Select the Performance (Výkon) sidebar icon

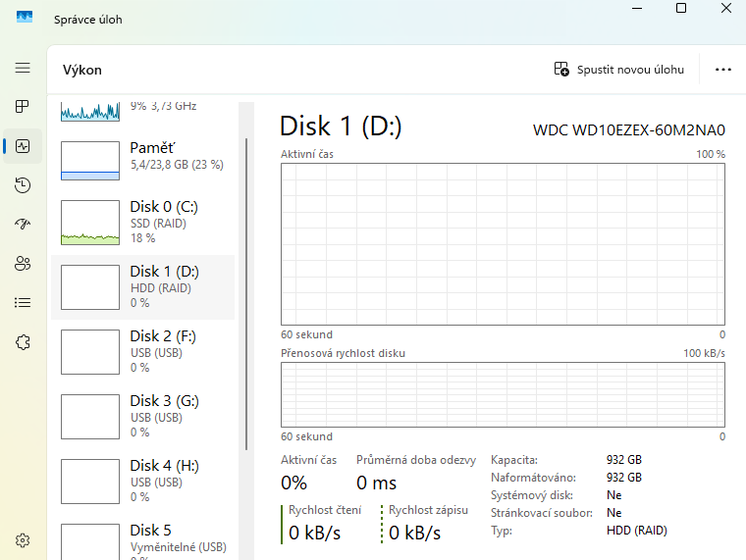coord(23,146)
